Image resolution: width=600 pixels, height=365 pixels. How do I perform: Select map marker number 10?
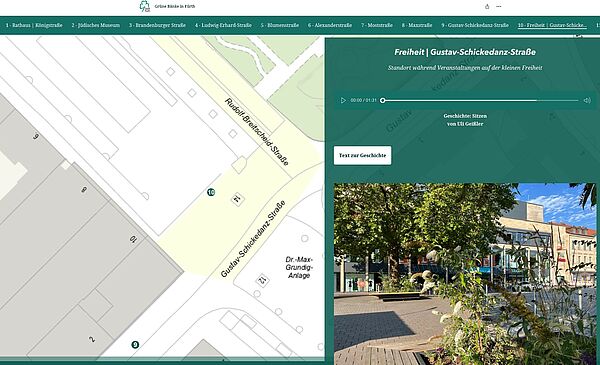[211, 192]
